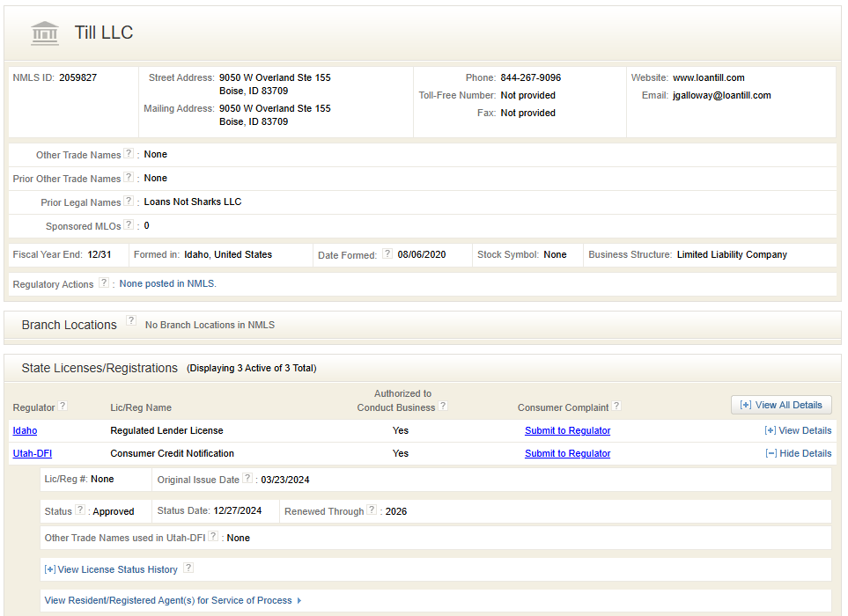This screenshot has width=848, height=616.
Task: Open the Idaho regulator link
Action: pos(25,430)
